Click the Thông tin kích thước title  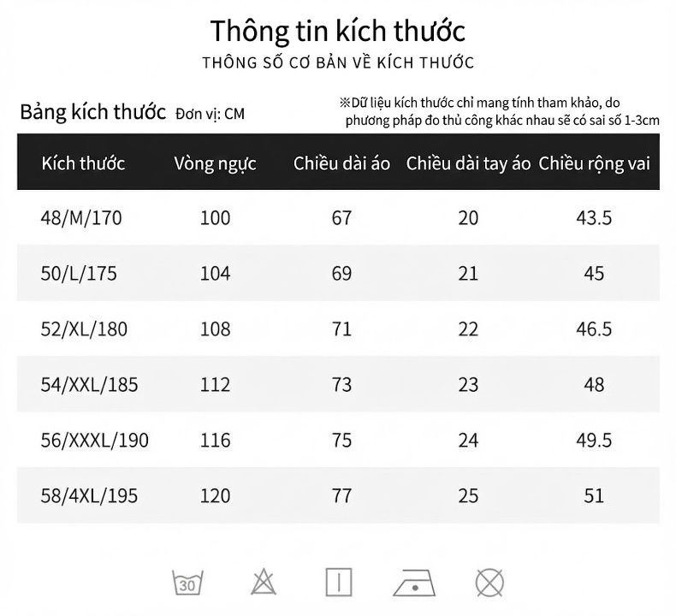pyautogui.click(x=338, y=31)
